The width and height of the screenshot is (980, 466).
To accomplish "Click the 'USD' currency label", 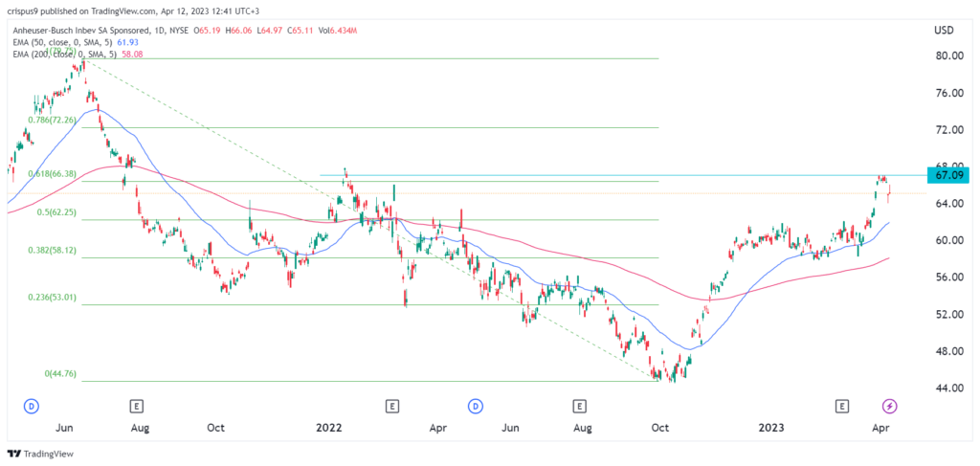I will click(x=943, y=30).
